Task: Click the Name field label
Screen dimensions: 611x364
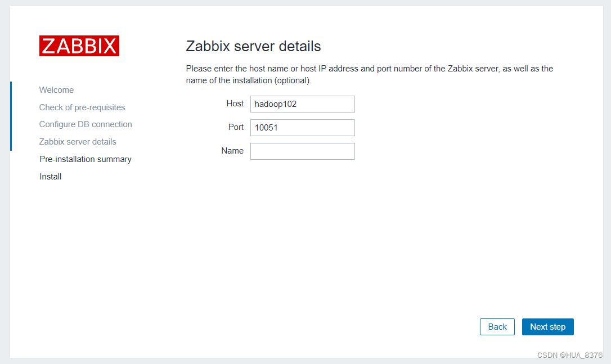Action: (233, 150)
